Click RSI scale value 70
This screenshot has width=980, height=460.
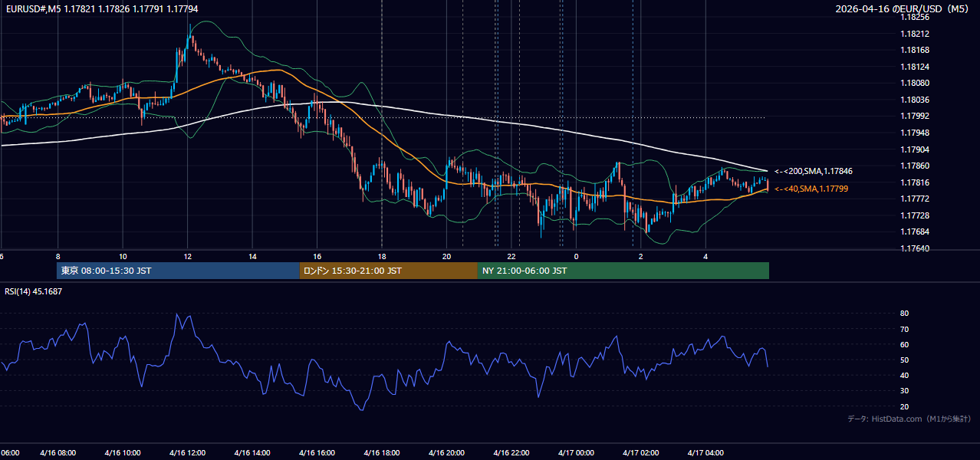click(904, 329)
